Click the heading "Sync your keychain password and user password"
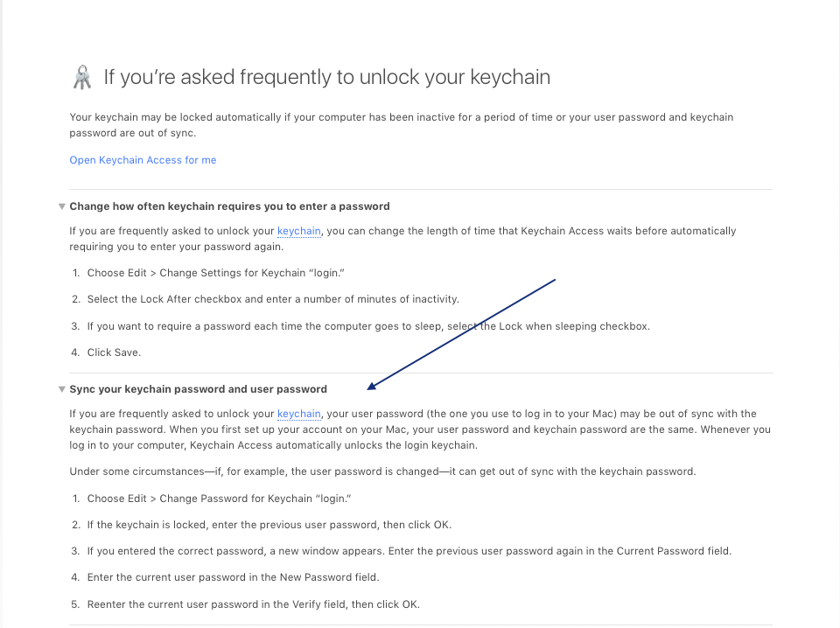The width and height of the screenshot is (840, 628). 199,389
